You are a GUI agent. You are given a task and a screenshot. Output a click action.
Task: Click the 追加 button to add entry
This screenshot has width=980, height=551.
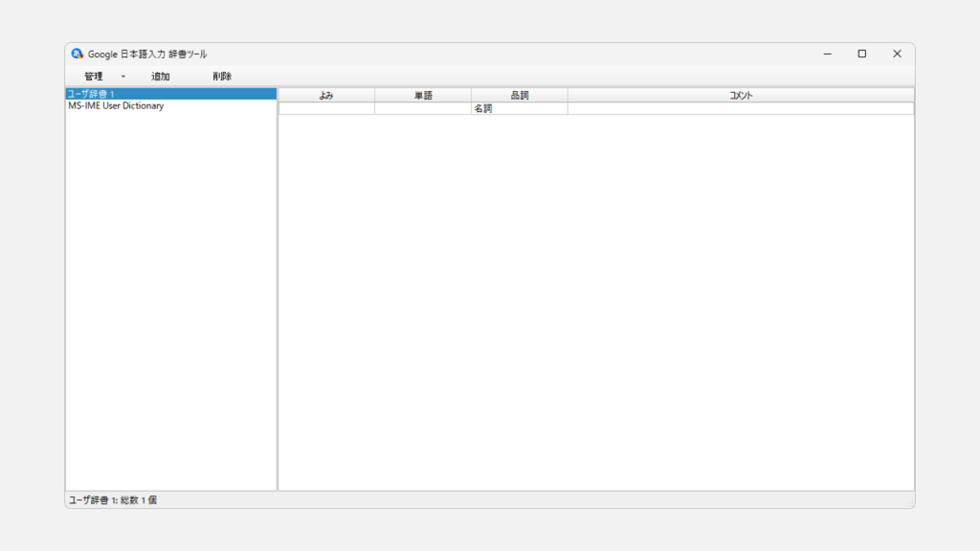(x=160, y=77)
